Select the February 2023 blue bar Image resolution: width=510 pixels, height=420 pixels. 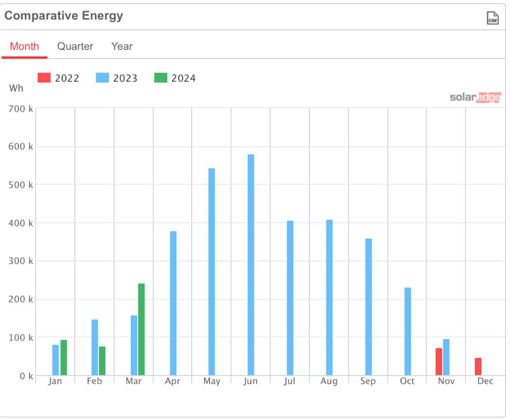pos(95,348)
